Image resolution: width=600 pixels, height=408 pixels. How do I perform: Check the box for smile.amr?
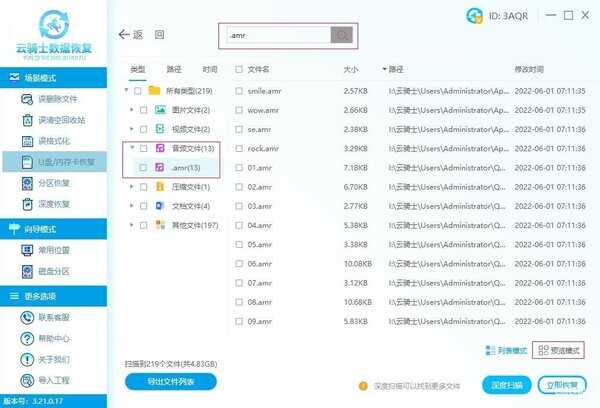pyautogui.click(x=239, y=91)
